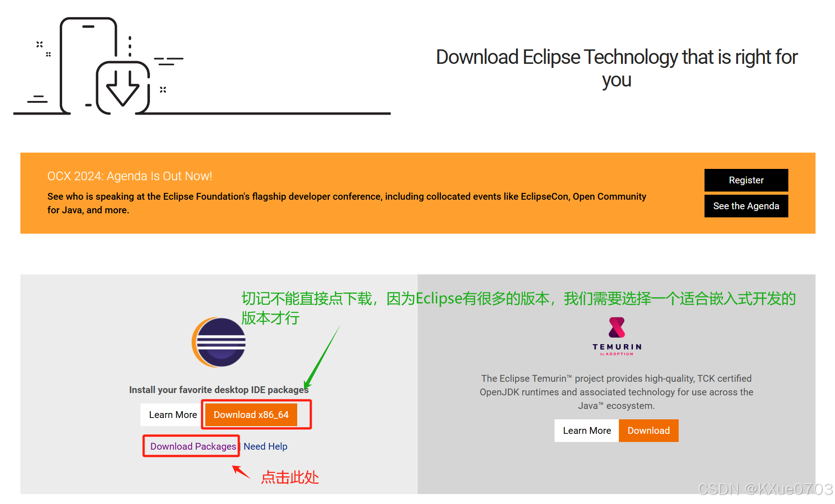Click the phone download illustration
Viewport: 835px width, 504px height.
click(202, 66)
